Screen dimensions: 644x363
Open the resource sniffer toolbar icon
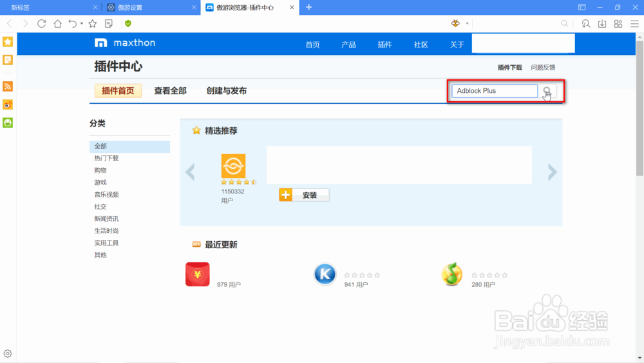pyautogui.click(x=586, y=23)
